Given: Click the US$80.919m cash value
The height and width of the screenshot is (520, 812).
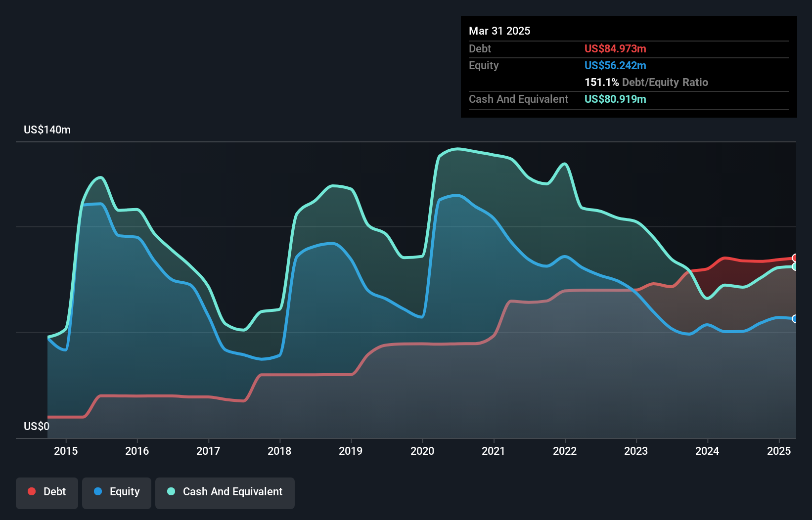Looking at the screenshot, I should (x=615, y=99).
